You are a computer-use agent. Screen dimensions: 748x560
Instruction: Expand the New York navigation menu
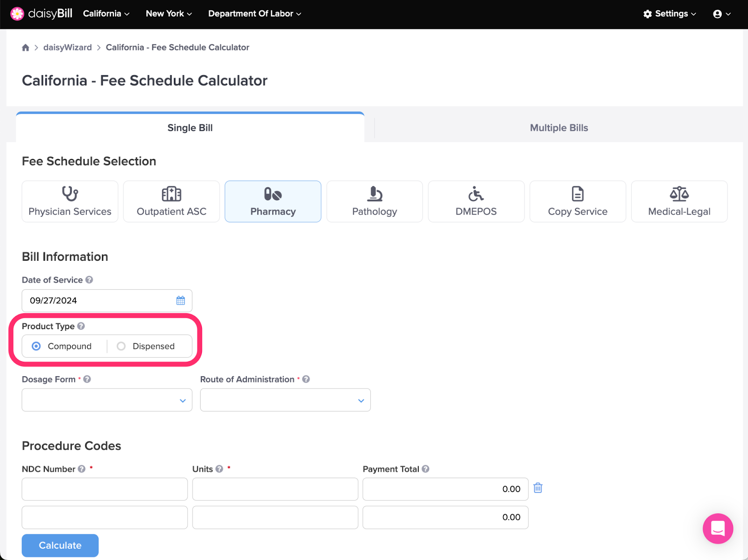(169, 14)
